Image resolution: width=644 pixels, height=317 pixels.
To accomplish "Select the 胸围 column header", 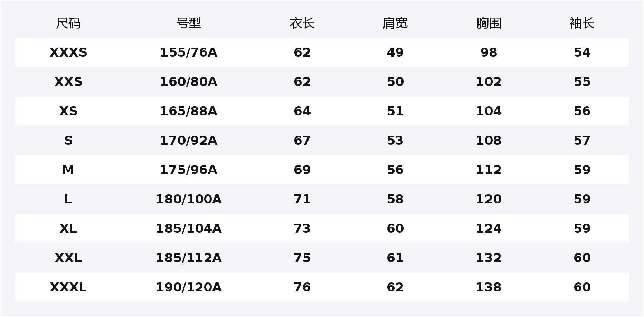I will [489, 23].
